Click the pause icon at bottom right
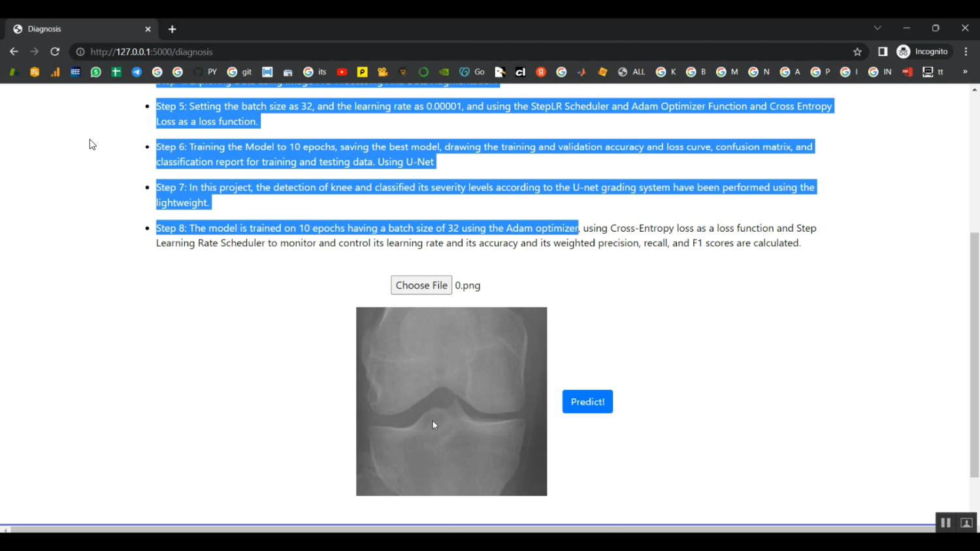The height and width of the screenshot is (551, 980). pos(945,523)
